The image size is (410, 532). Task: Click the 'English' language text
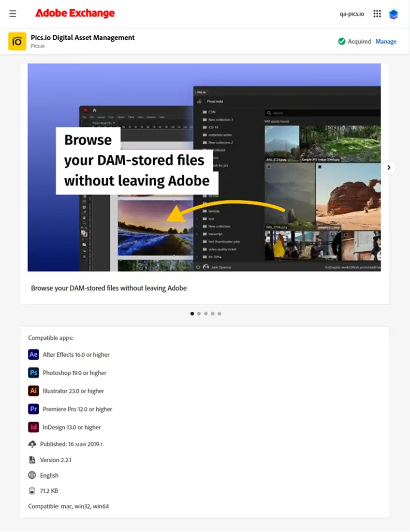49,475
